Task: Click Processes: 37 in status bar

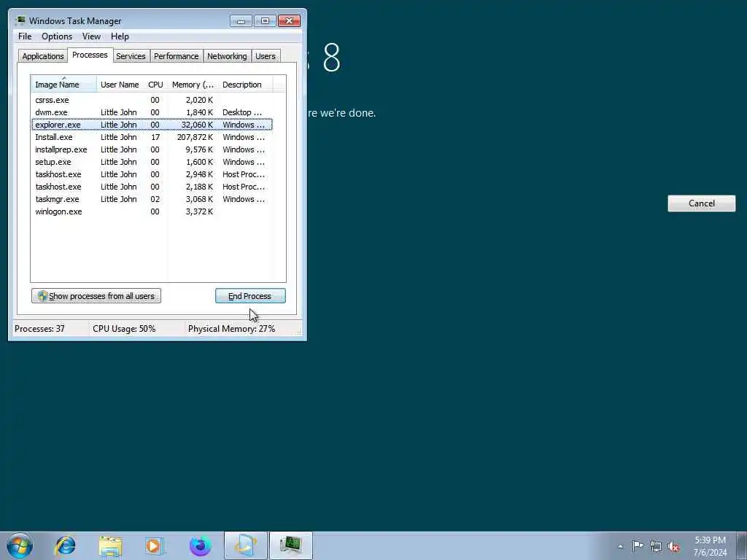Action: pyautogui.click(x=39, y=329)
